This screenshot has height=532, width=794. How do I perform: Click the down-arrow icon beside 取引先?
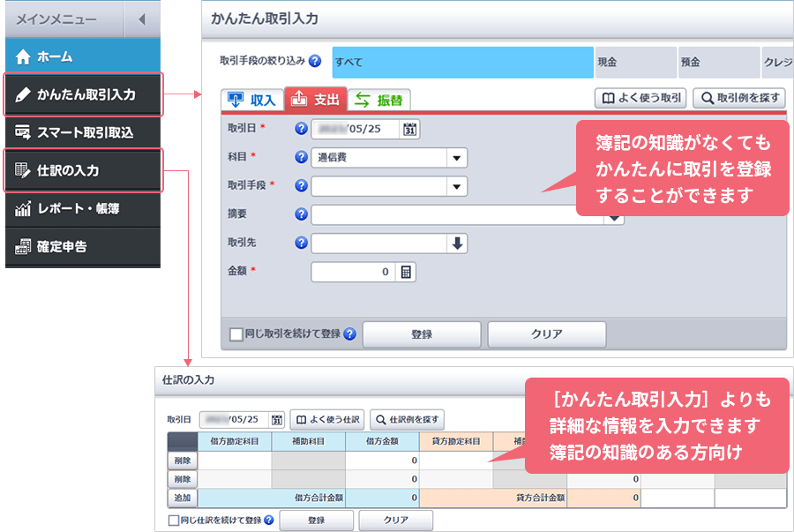pyautogui.click(x=456, y=244)
